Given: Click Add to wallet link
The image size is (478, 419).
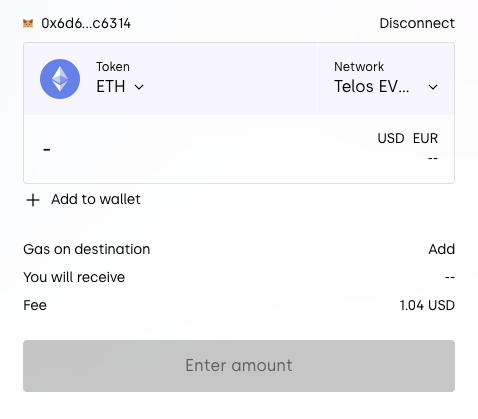Looking at the screenshot, I should tap(96, 199).
